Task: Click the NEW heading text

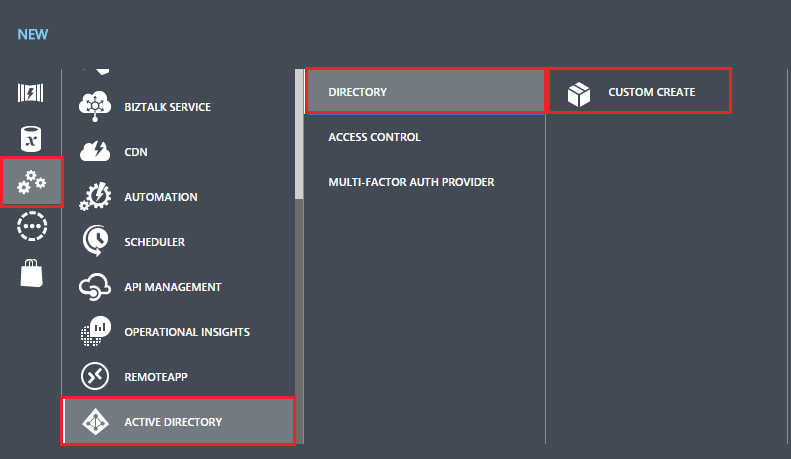Action: click(x=33, y=34)
